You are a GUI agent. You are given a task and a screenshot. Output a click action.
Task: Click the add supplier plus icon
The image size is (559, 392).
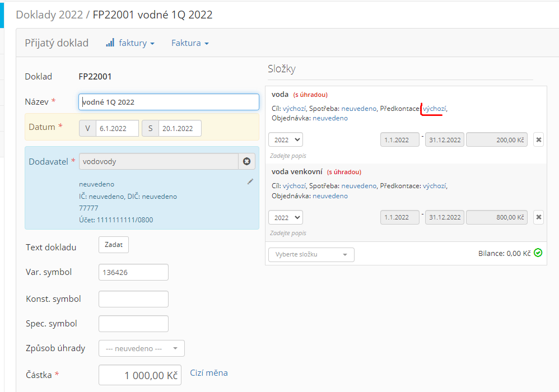246,161
